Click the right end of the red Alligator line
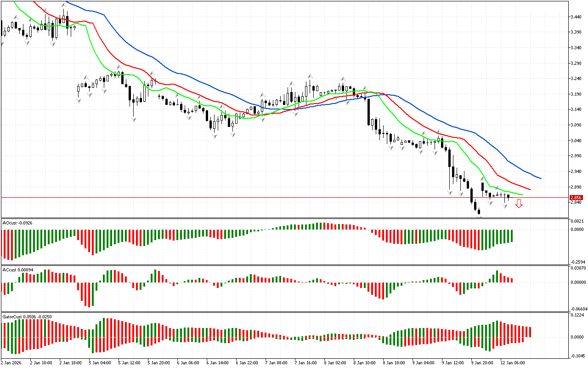The width and height of the screenshot is (588, 368). pos(529,189)
